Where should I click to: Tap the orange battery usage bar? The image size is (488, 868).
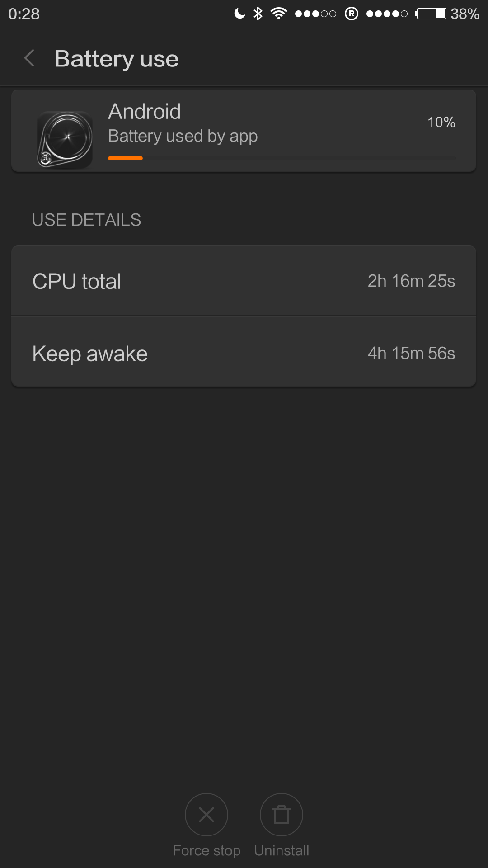126,158
